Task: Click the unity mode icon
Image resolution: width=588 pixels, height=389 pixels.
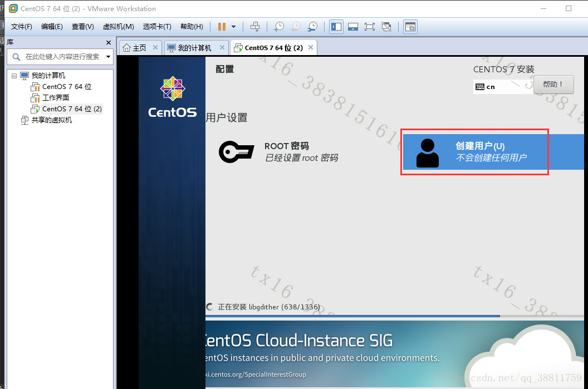Action: coord(386,27)
